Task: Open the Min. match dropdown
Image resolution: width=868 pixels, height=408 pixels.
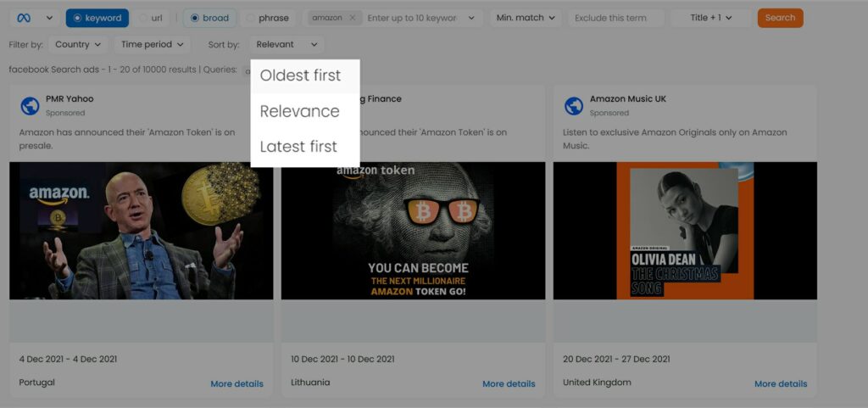Action: click(x=526, y=18)
